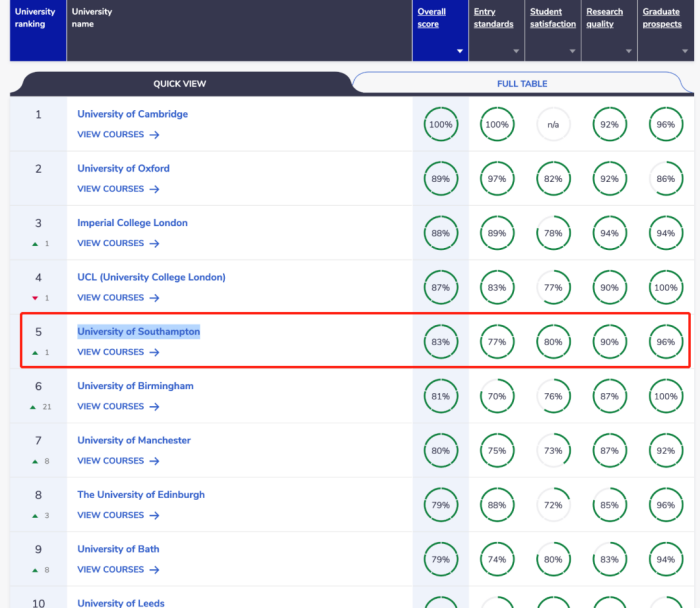
Task: Click green up arrow under rank 9
Action: [x=35, y=570]
